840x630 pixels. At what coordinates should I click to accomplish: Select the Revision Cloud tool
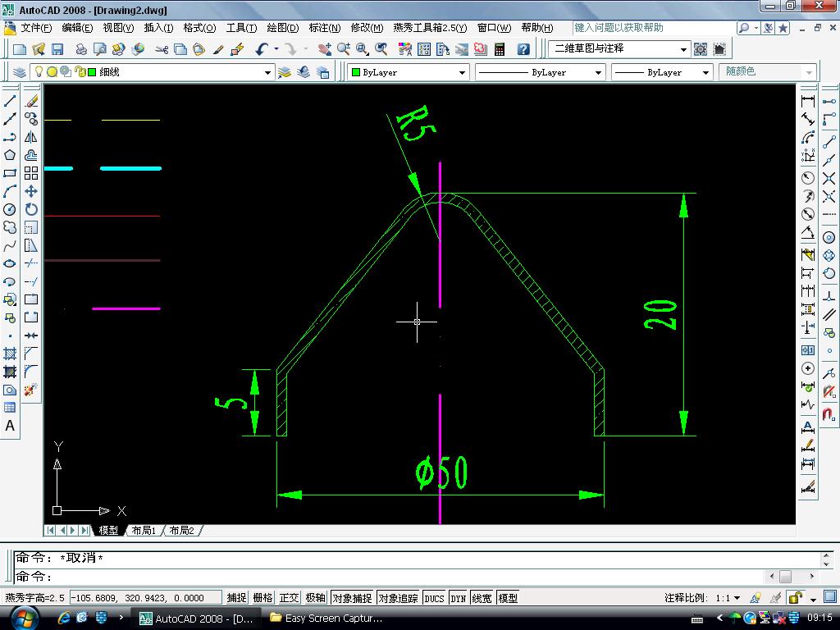point(10,227)
